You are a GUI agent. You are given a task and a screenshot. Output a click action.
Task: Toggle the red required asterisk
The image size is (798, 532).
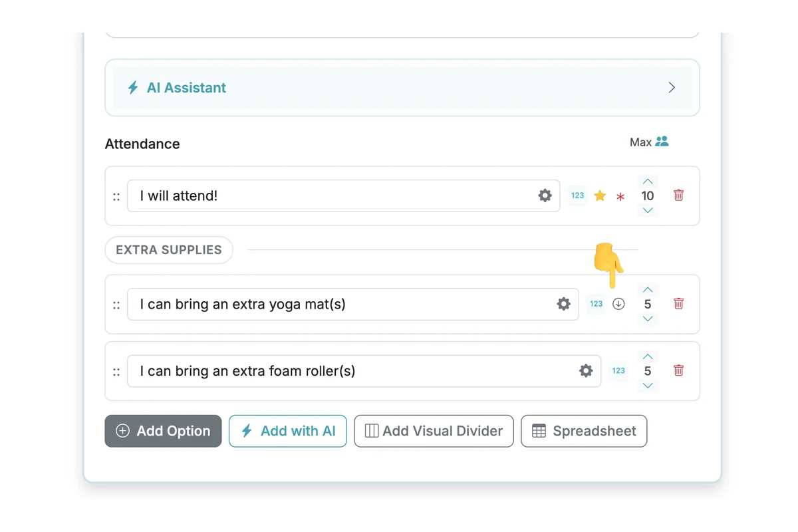620,197
